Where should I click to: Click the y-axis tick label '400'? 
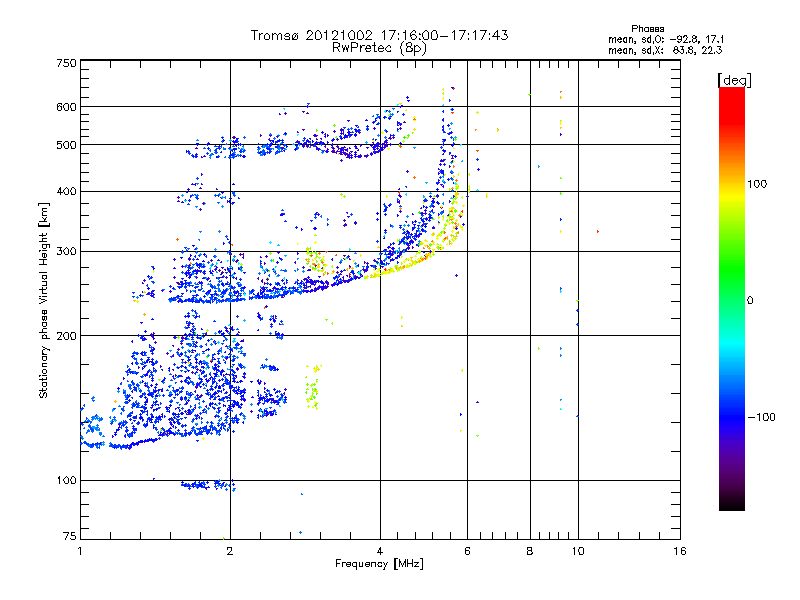pos(66,192)
